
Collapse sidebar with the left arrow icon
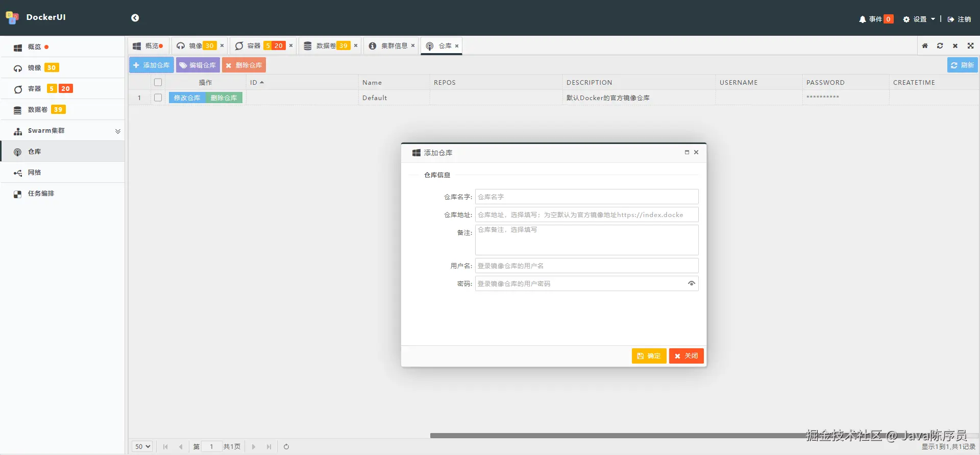[135, 18]
